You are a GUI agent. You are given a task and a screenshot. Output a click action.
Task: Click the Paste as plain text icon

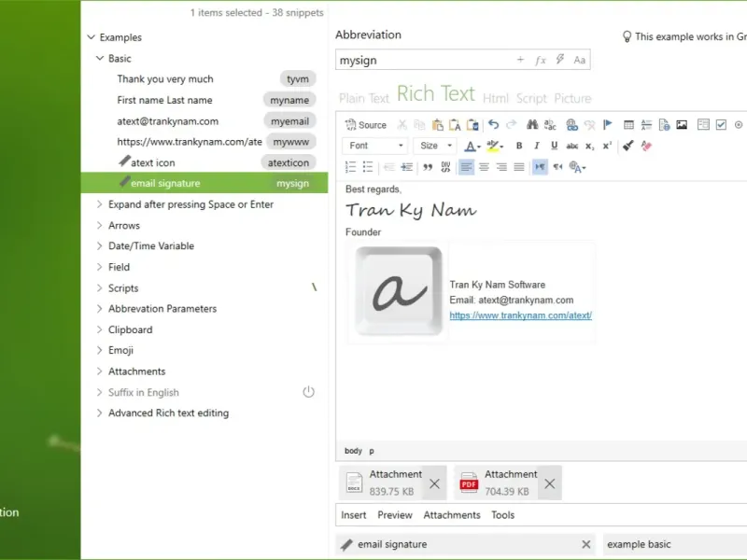point(455,125)
